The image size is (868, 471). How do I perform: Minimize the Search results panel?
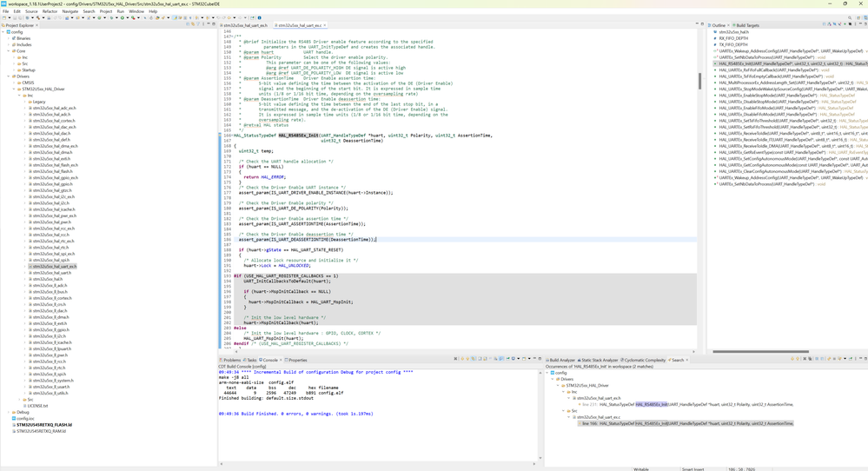(x=860, y=359)
